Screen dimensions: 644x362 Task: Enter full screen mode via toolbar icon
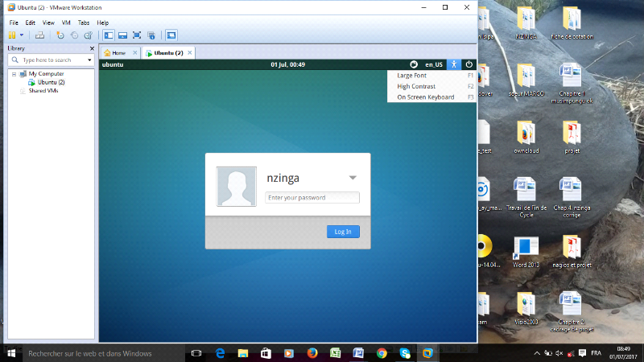coord(137,35)
